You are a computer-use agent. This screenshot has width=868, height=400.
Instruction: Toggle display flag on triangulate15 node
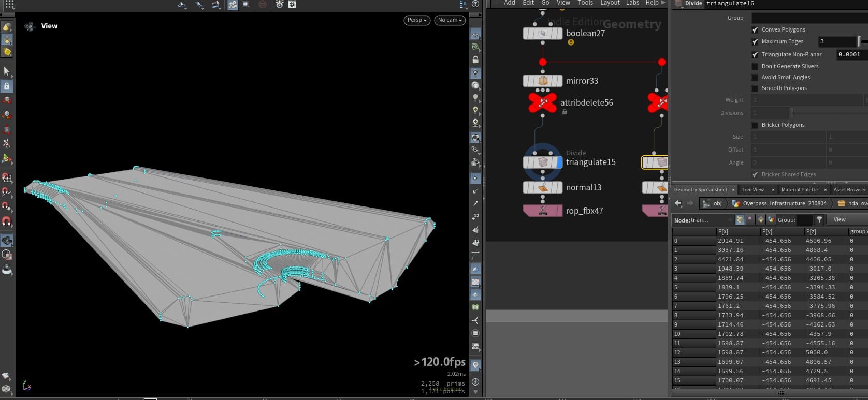pos(559,162)
